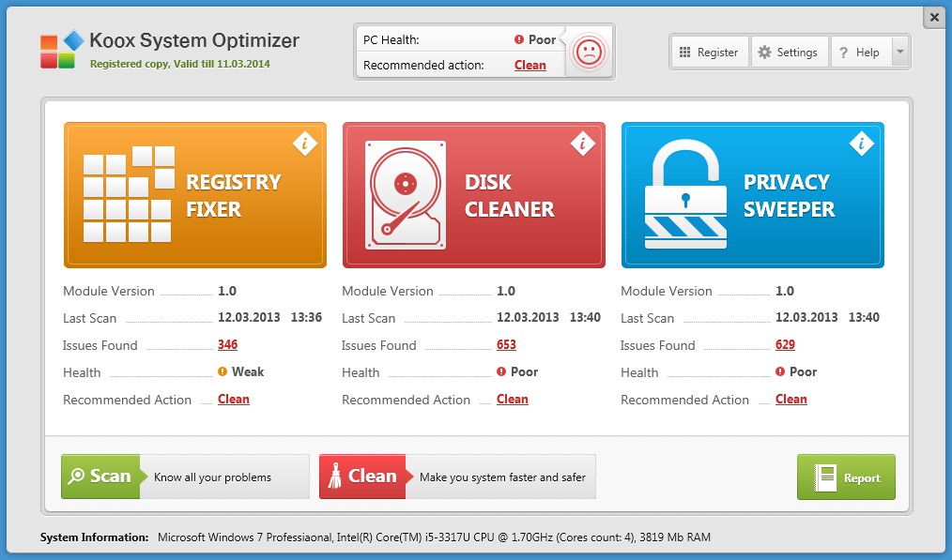Click the Koox System Optimizer title text
The width and height of the screenshot is (952, 560).
click(194, 40)
